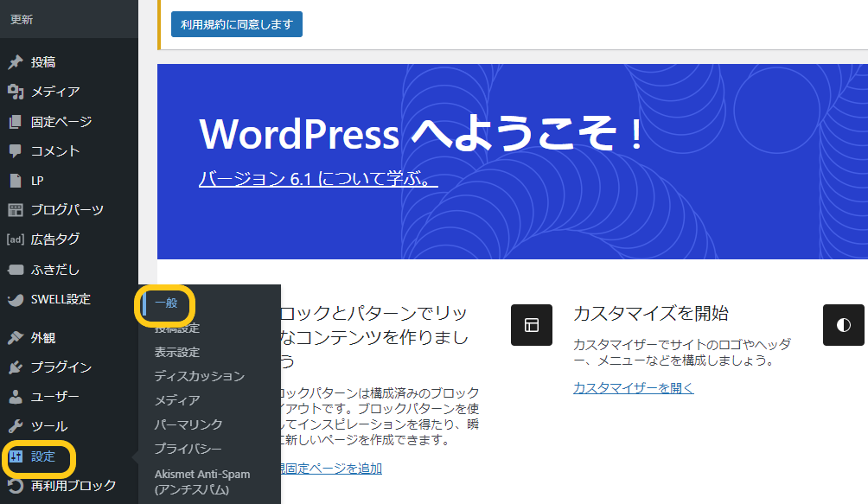Click the wrench icon beside ツール
Image resolution: width=868 pixels, height=504 pixels.
click(x=16, y=426)
